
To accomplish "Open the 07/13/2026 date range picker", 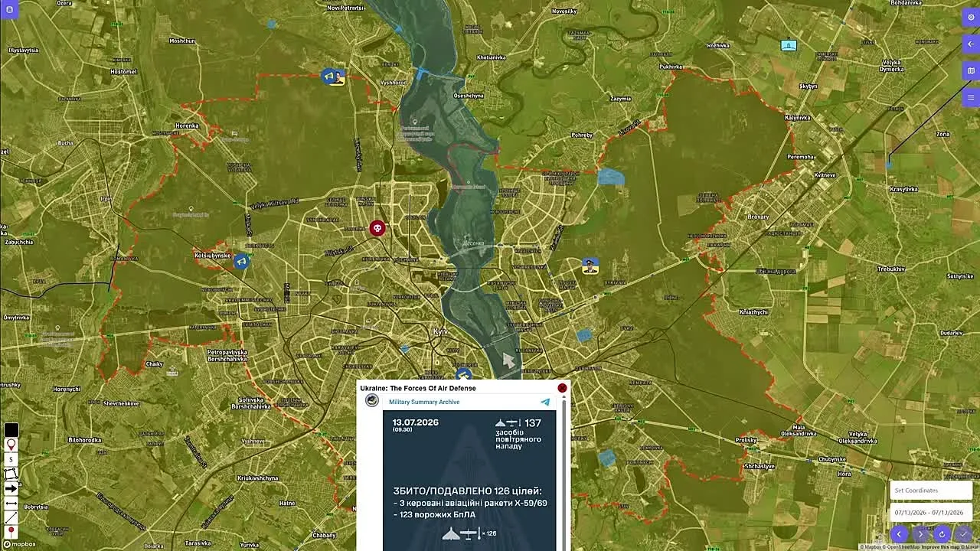I will click(x=930, y=513).
